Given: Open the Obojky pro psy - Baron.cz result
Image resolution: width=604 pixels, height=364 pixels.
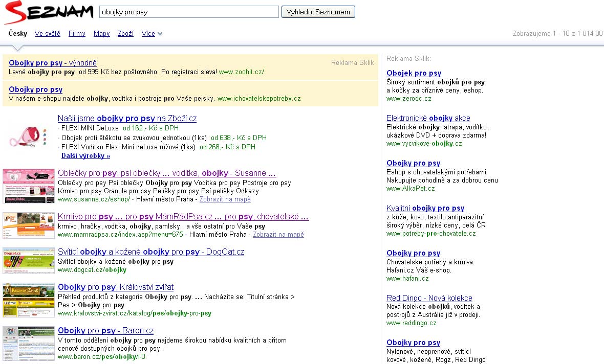Looking at the screenshot, I should coord(105,331).
